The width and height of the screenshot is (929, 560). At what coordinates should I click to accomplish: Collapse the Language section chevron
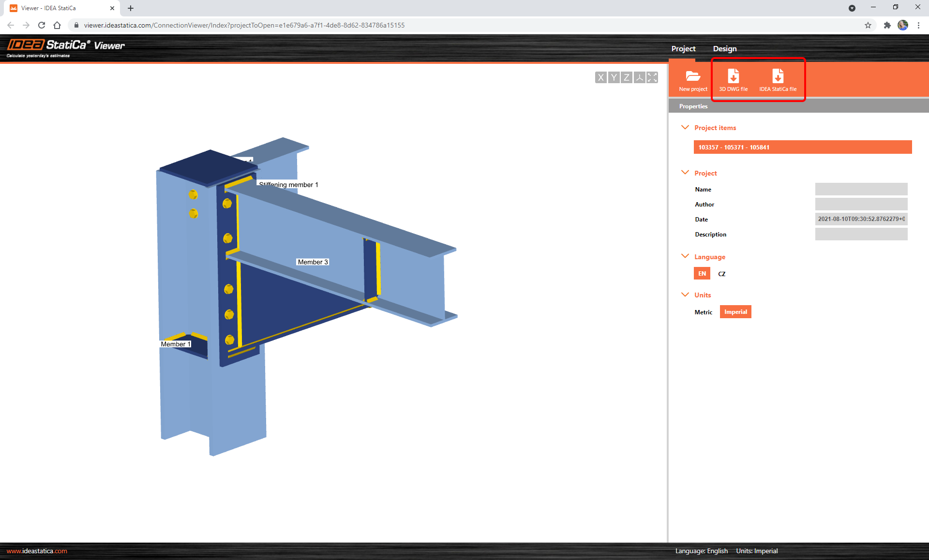(x=685, y=256)
